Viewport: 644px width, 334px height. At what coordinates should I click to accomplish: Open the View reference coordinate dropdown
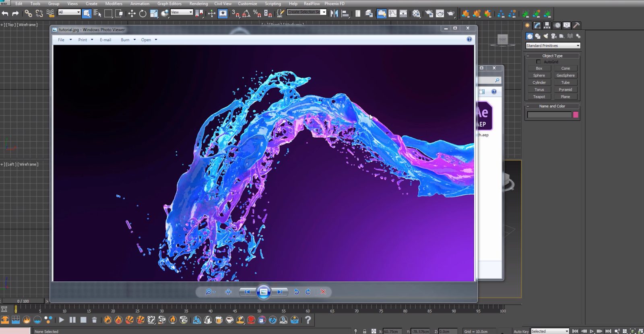pyautogui.click(x=182, y=12)
